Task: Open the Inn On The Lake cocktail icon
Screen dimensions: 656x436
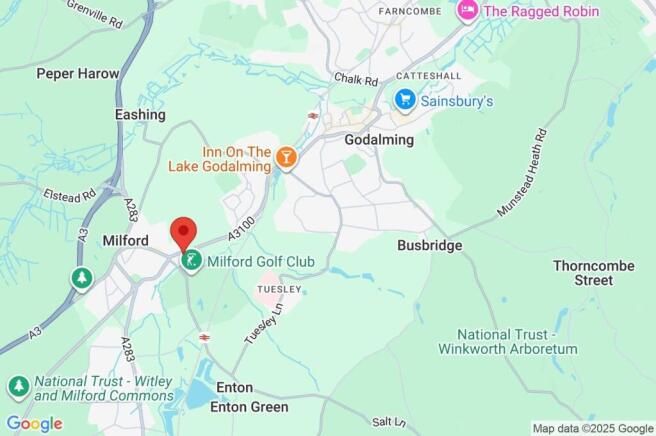Action: click(x=286, y=159)
